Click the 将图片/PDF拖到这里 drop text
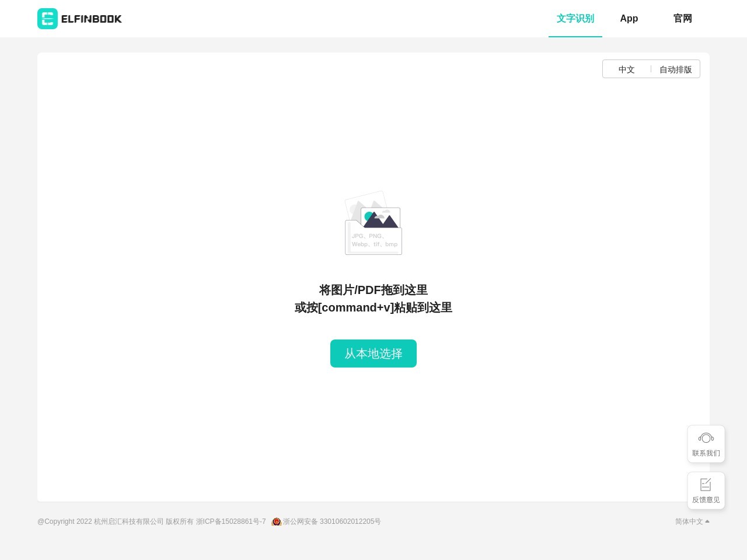Screen dimensions: 747x560 373,290
